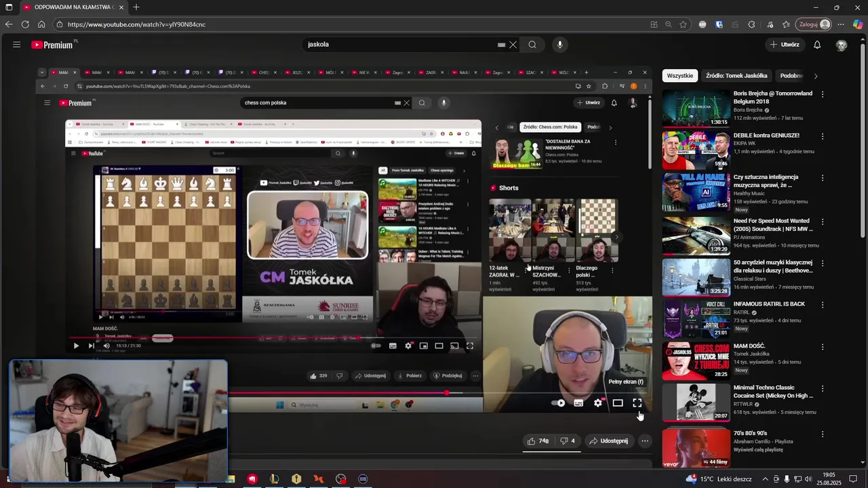Open the taskbar volume speaker icon
Image resolution: width=868 pixels, height=488 pixels.
pos(808,479)
